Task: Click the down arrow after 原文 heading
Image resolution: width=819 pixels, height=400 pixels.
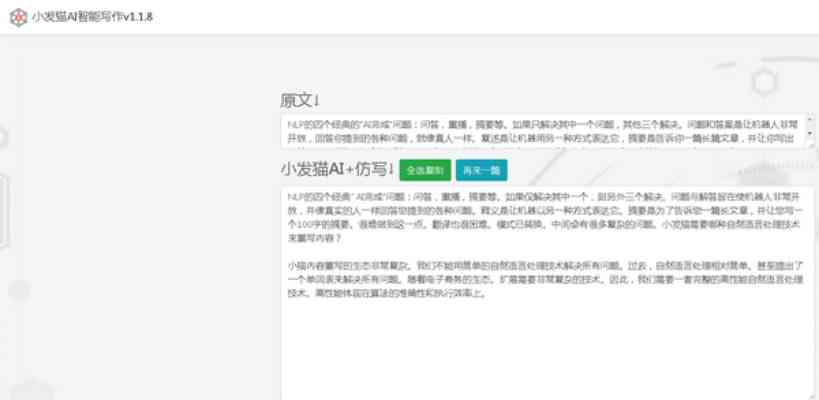Action: 316,101
